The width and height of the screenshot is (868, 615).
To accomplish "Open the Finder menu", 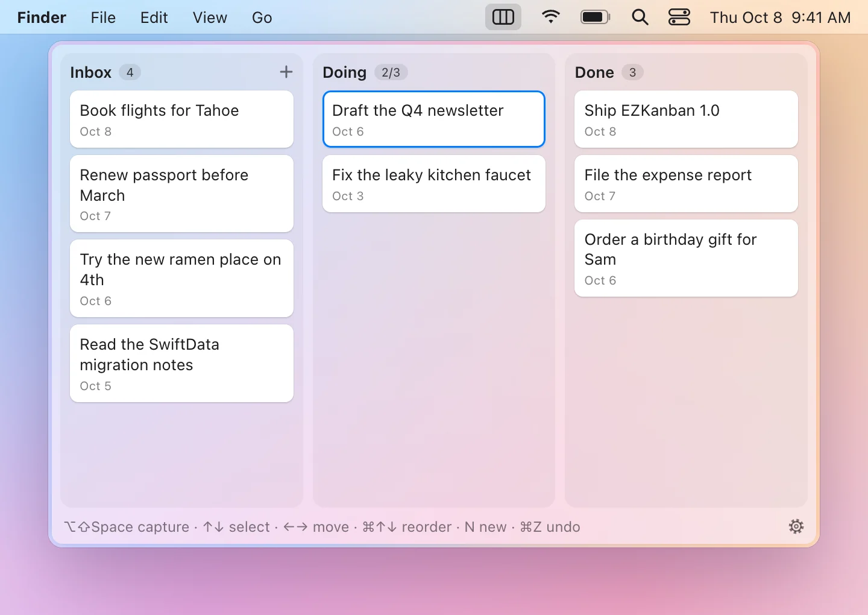I will click(x=42, y=17).
